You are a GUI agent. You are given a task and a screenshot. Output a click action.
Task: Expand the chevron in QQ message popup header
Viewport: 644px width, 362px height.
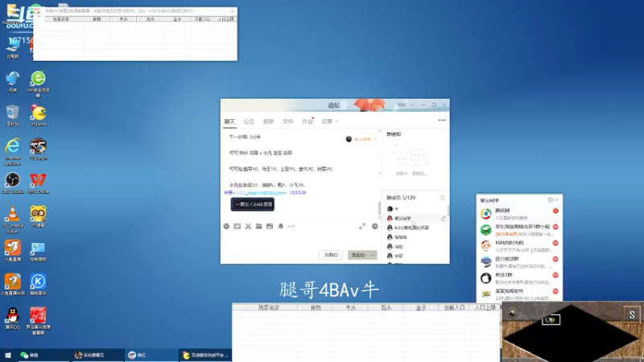[x=556, y=200]
